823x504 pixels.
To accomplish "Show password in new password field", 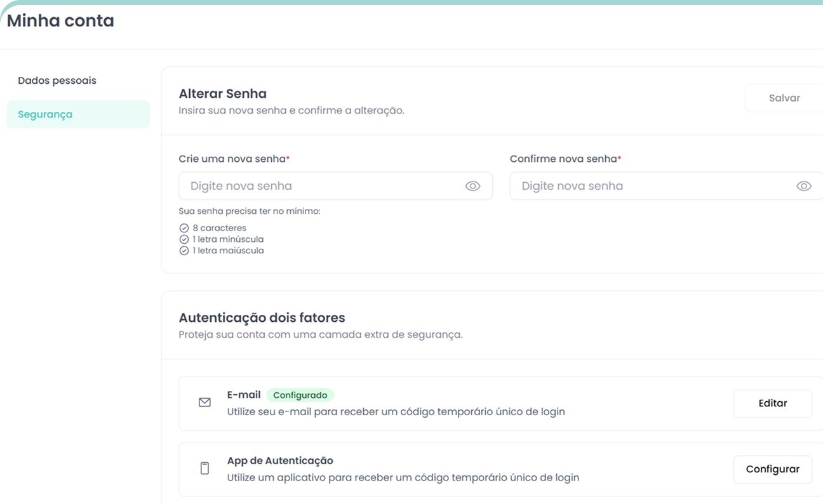I will pyautogui.click(x=472, y=186).
